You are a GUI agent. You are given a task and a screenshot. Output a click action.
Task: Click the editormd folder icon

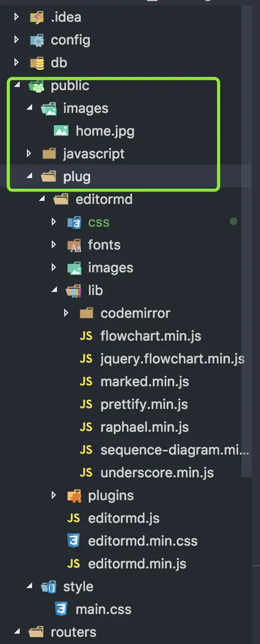coord(62,200)
